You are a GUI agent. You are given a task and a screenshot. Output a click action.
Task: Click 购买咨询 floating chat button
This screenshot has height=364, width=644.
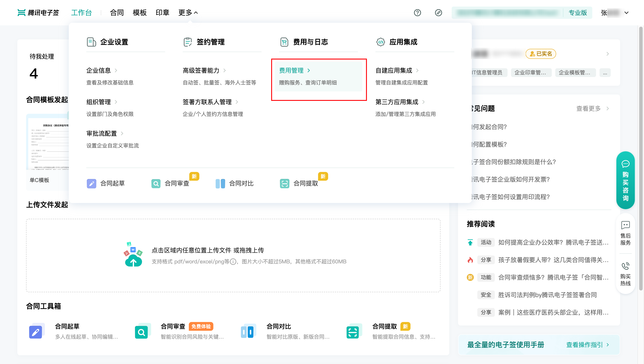pos(625,180)
